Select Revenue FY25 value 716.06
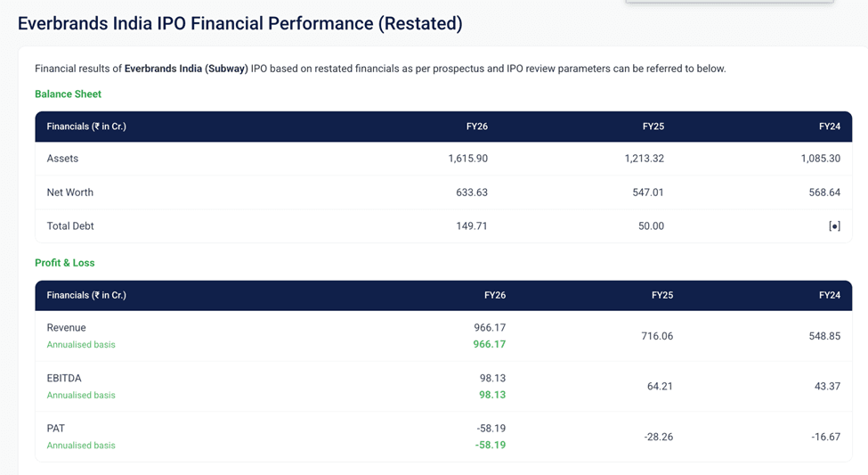Image resolution: width=868 pixels, height=475 pixels. tap(657, 336)
